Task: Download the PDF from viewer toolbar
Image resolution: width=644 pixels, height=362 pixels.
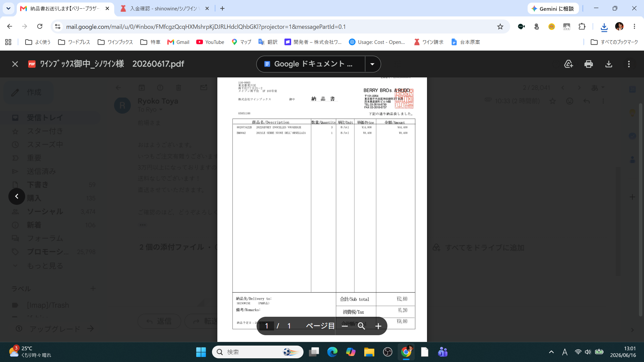Action: coord(609,64)
